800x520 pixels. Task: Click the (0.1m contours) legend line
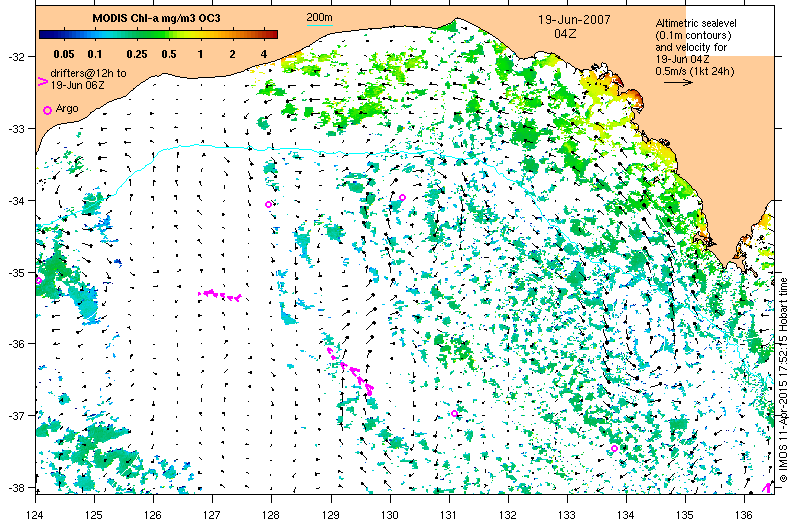tap(693, 35)
